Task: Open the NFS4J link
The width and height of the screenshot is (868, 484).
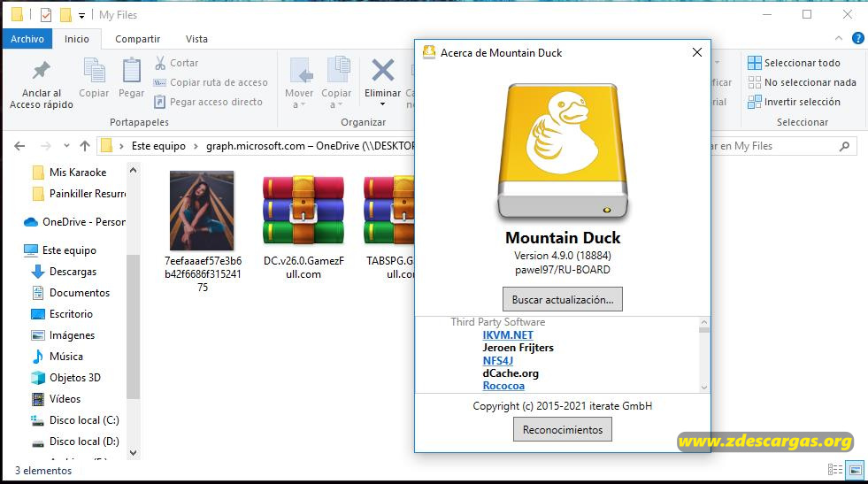Action: point(497,360)
